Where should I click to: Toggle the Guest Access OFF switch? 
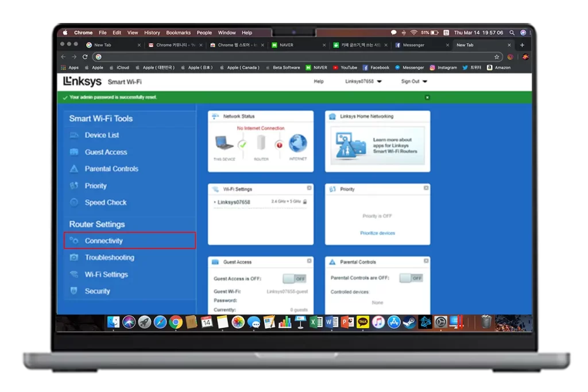(295, 278)
